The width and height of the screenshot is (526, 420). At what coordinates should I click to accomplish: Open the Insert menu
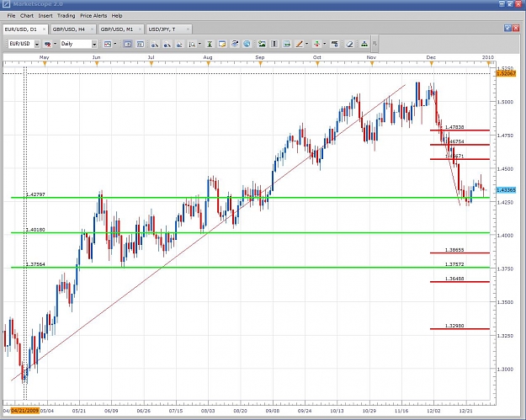tap(45, 16)
